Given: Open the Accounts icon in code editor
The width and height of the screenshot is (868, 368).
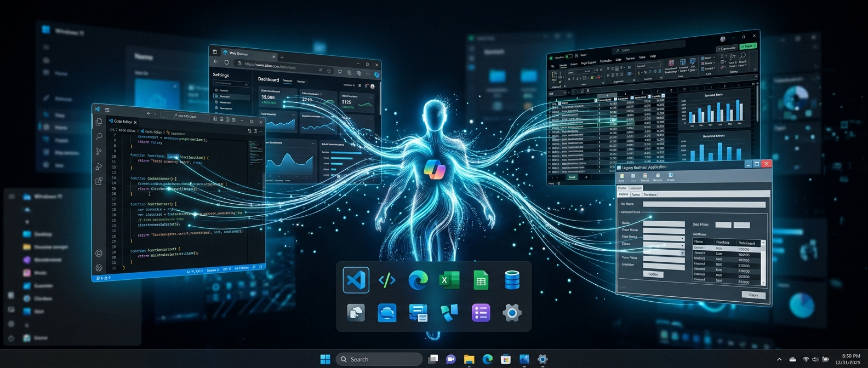Looking at the screenshot, I should pos(99,254).
